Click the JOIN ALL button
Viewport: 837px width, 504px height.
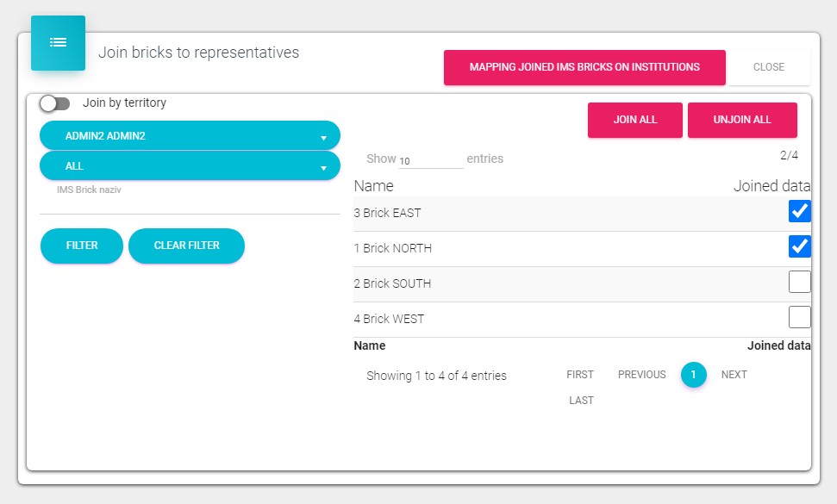(x=635, y=120)
